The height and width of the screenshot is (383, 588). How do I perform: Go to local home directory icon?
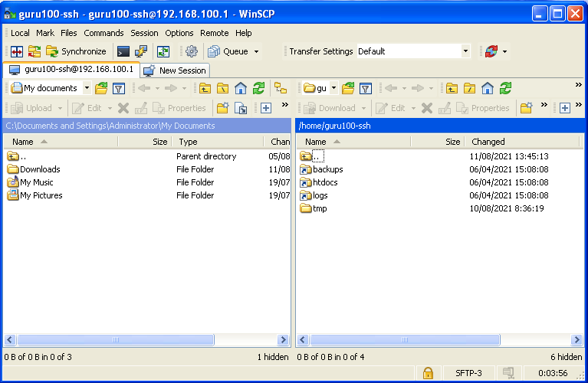tap(241, 88)
